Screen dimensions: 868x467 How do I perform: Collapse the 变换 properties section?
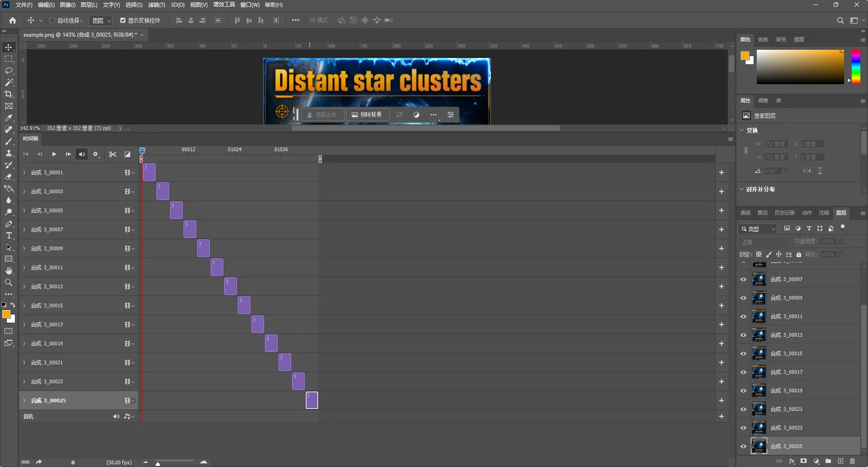pos(741,130)
